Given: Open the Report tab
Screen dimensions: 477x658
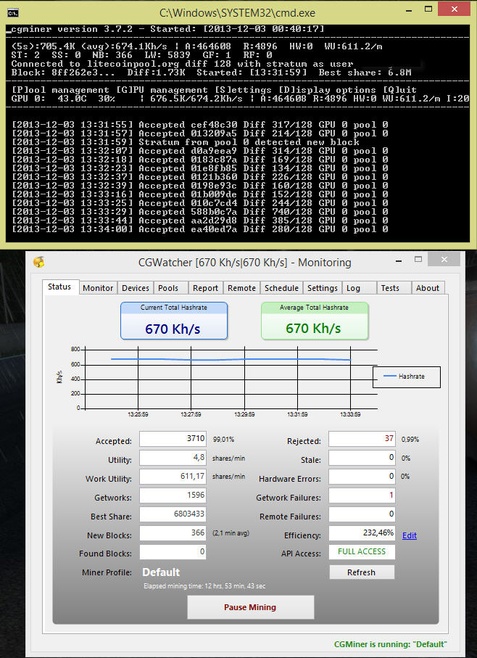Looking at the screenshot, I should [x=205, y=288].
